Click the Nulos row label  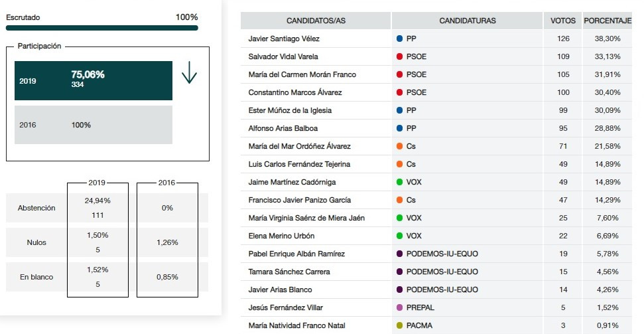[x=36, y=242]
